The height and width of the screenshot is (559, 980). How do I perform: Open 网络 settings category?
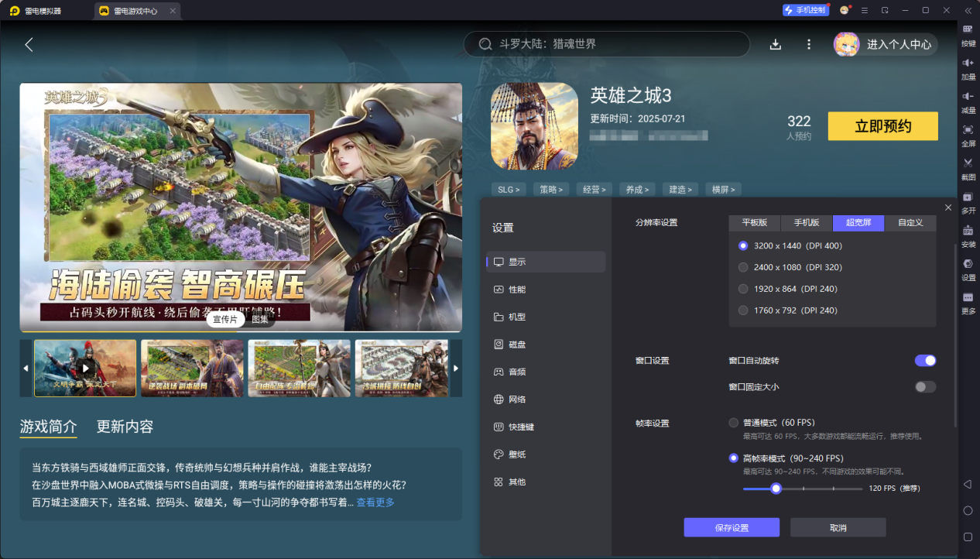pos(546,400)
